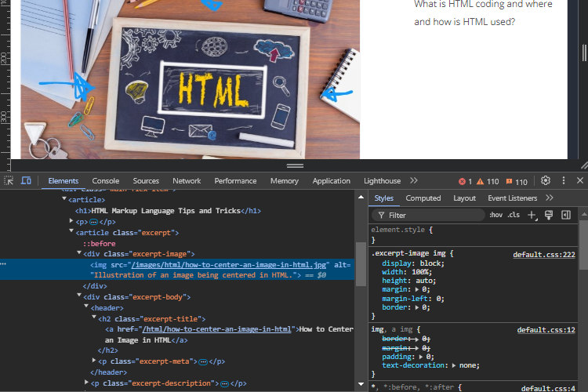Click the HTML chalkboard article image
Screen dimensions: 588x392
point(191,79)
